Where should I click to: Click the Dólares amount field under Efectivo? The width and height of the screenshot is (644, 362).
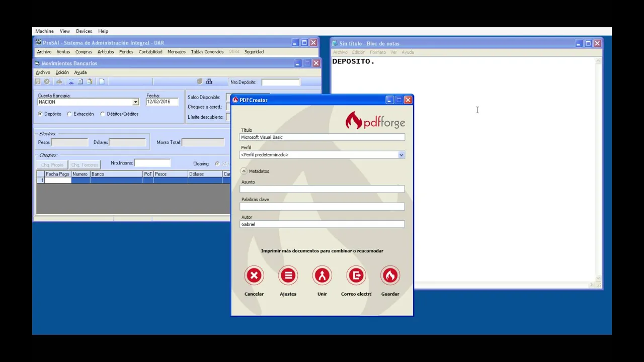128,143
